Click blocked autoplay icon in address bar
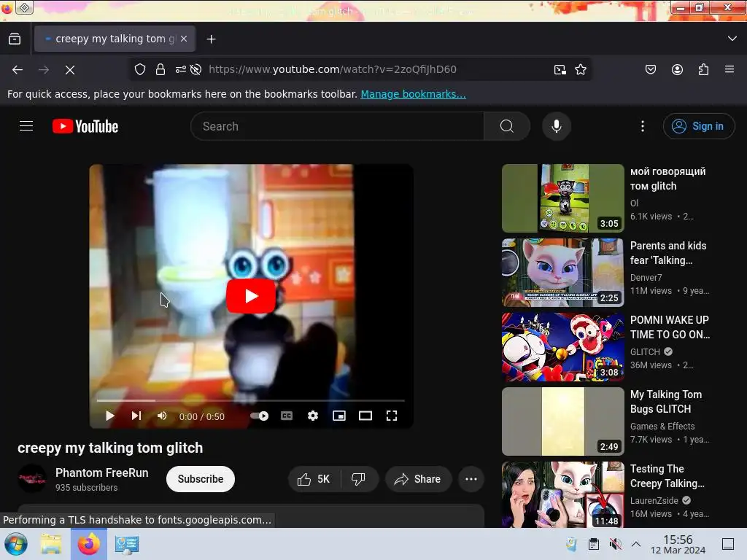 [x=196, y=69]
